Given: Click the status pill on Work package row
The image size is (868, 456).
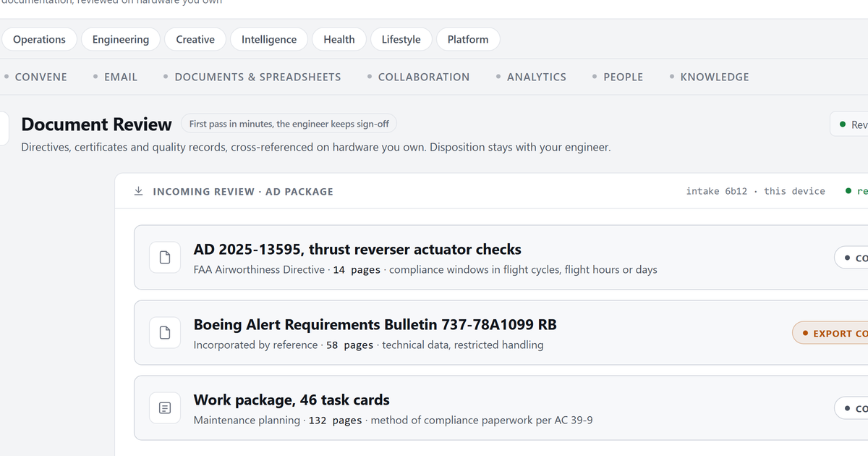Looking at the screenshot, I should (851, 408).
